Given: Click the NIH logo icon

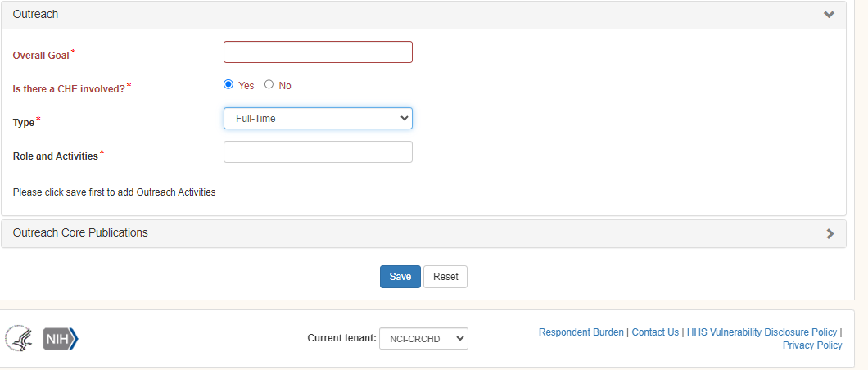Looking at the screenshot, I should (x=61, y=338).
